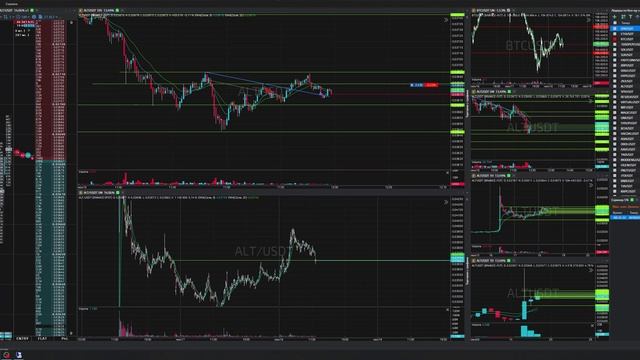Click the green plus icon in the watchlist toolbar
Image resolution: width=640 pixels, height=360 pixels.
[x=615, y=17]
